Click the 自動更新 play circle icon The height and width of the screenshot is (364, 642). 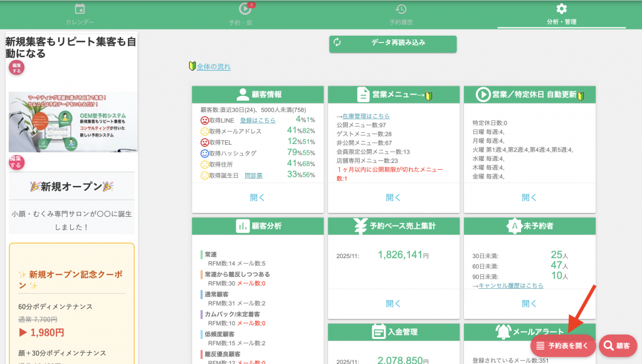tap(482, 95)
